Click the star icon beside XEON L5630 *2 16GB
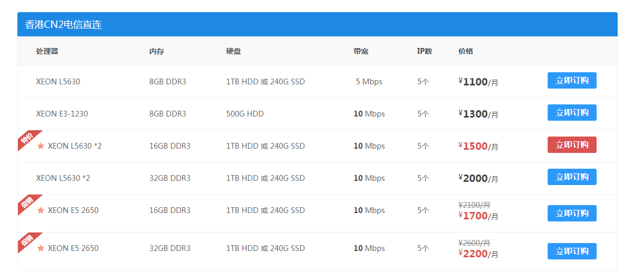This screenshot has width=644, height=271. [41, 146]
